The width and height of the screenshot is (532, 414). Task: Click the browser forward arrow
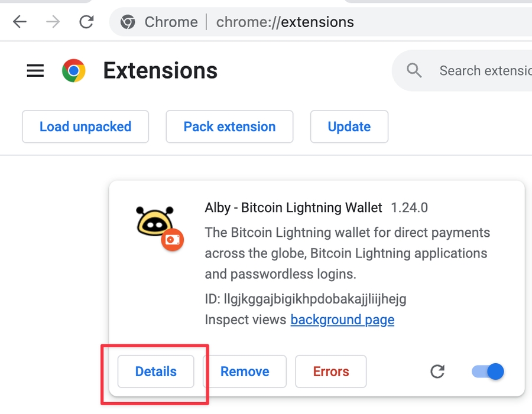coord(53,22)
